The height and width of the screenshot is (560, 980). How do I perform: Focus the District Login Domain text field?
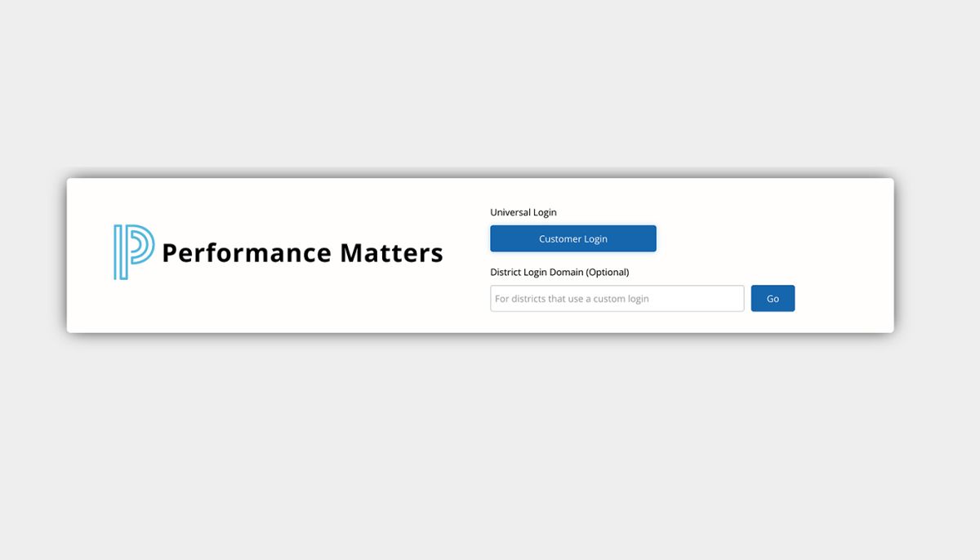click(617, 299)
